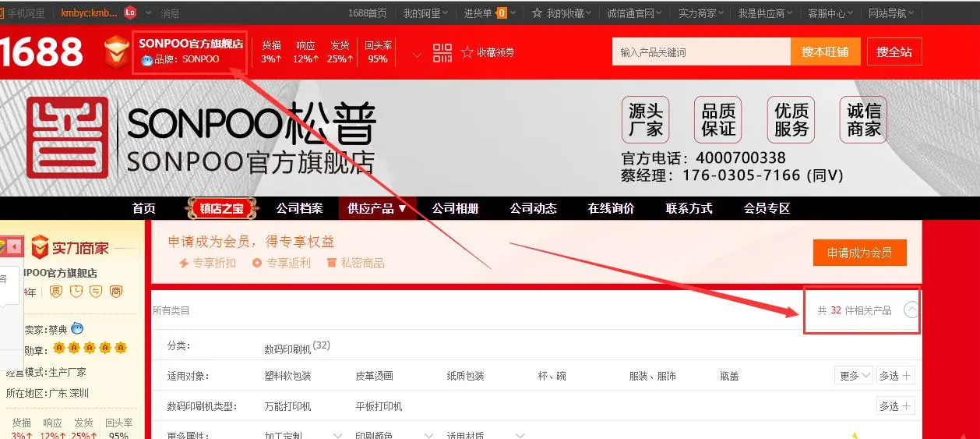Click the 所有类目 breadcrumb text
The image size is (980, 439).
171,310
